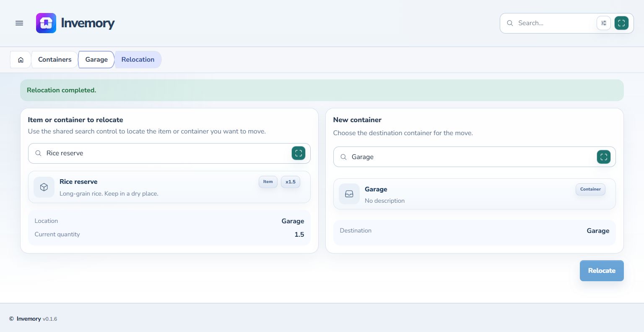This screenshot has width=644, height=332.
Task: Focus the item search field containing Rice reserve
Action: click(169, 153)
